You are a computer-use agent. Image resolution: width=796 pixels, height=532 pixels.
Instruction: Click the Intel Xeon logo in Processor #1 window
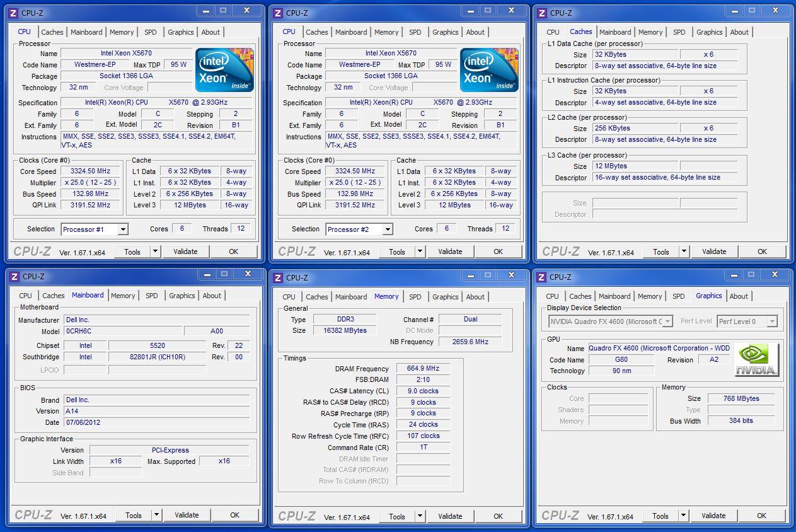coord(225,70)
